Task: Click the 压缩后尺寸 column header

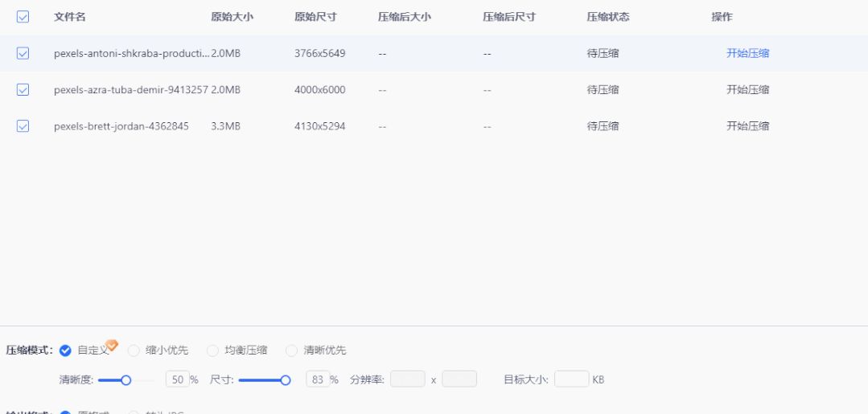Action: pyautogui.click(x=509, y=17)
